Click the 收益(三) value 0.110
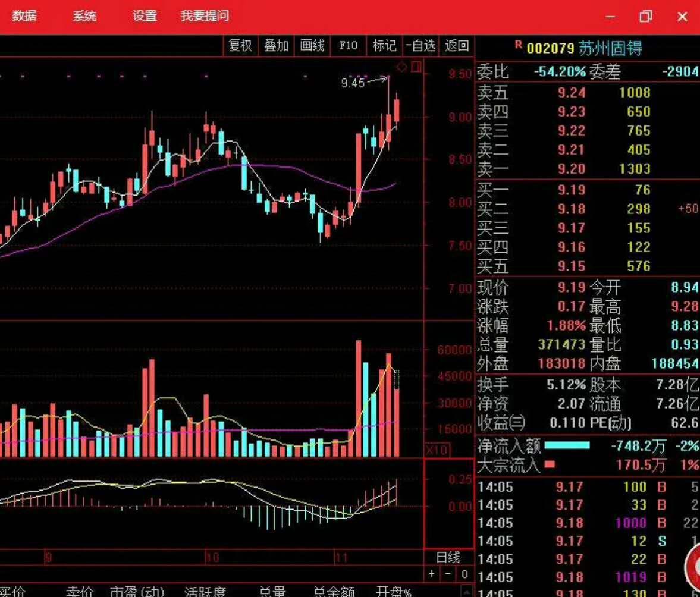This screenshot has width=700, height=597. click(567, 423)
